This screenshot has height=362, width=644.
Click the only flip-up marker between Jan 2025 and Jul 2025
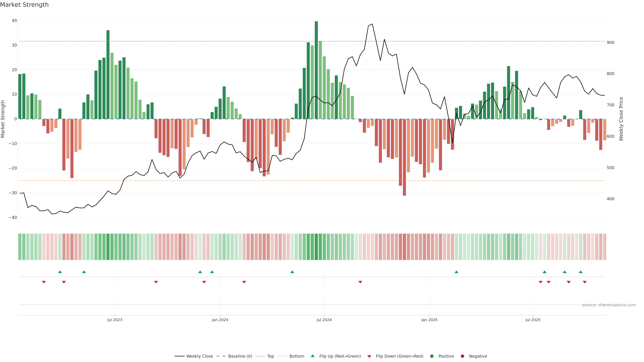[x=456, y=272]
